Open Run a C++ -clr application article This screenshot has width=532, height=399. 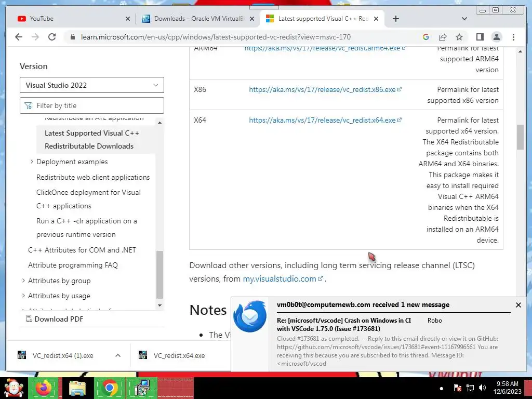point(87,228)
